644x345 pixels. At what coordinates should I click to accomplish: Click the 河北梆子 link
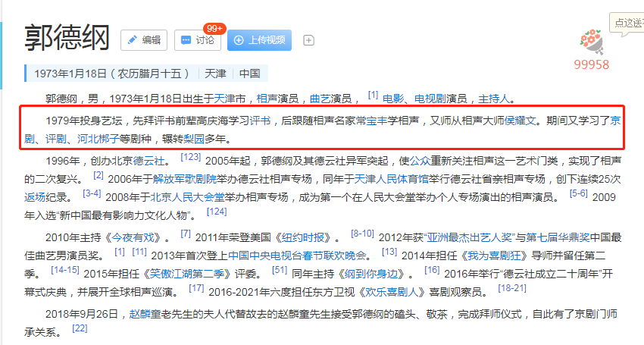98,139
